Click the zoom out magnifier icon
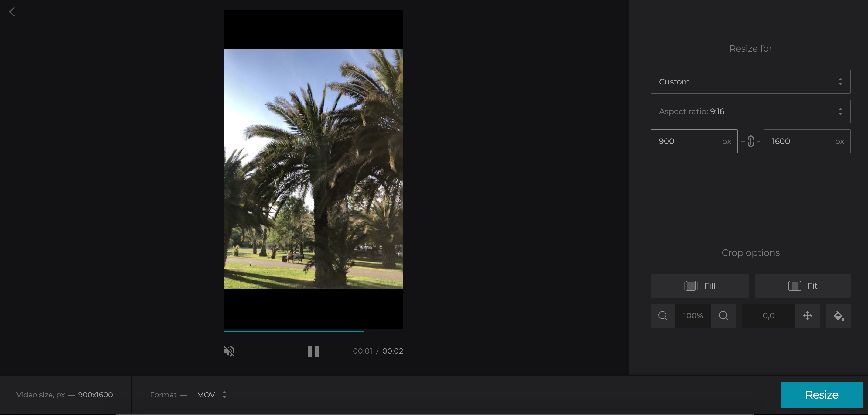Screen dimensions: 868x415 662,316
